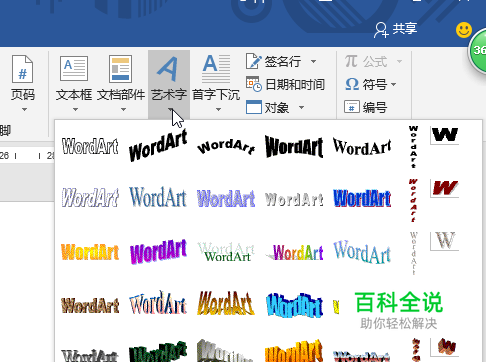Choose the pink and blue outlined WordArt style
This screenshot has height=362, width=486.
158,303
